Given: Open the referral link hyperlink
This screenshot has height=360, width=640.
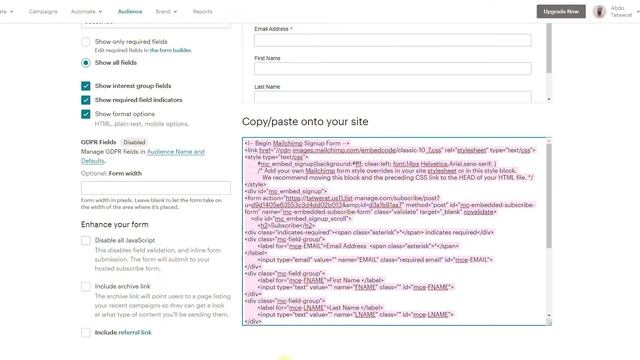Looking at the screenshot, I should point(135,333).
